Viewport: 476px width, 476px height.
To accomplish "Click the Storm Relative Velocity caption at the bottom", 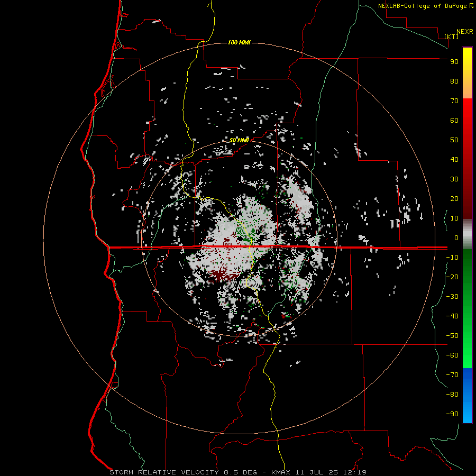I will (238, 472).
